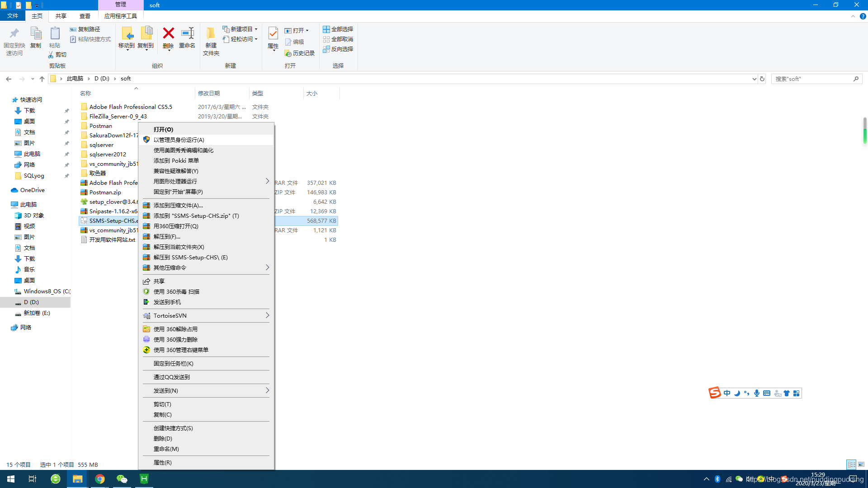Screen dimensions: 868x488
Task: Toggle Sogou Chinese/English input mode
Action: pyautogui.click(x=727, y=393)
